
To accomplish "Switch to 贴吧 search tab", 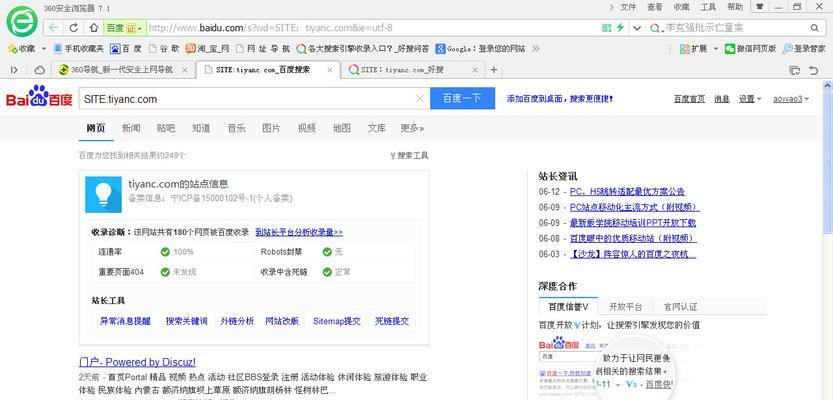I will click(166, 128).
